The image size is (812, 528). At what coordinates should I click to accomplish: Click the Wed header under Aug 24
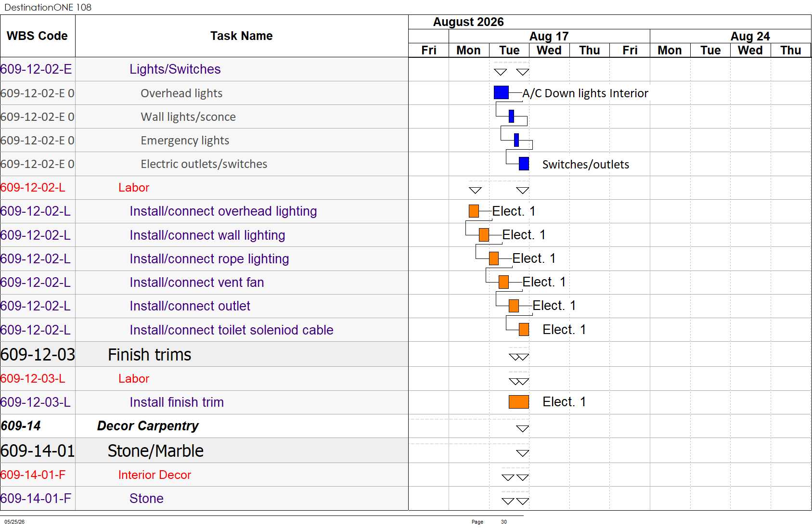point(750,51)
